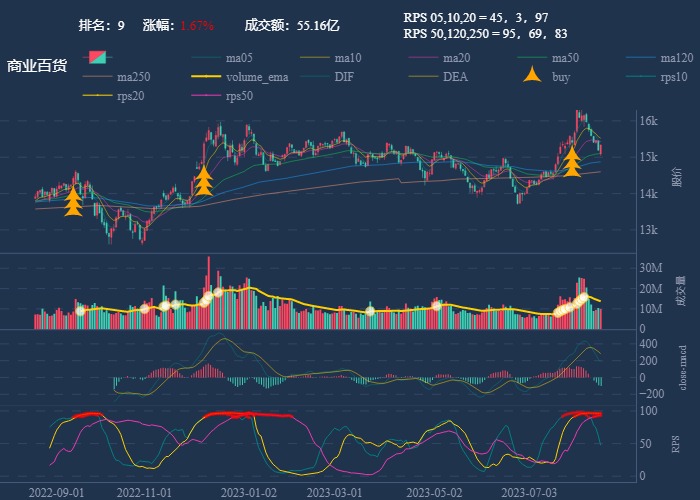The image size is (700, 500).
Task: Toggle the DEA legend entry
Action: point(455,76)
